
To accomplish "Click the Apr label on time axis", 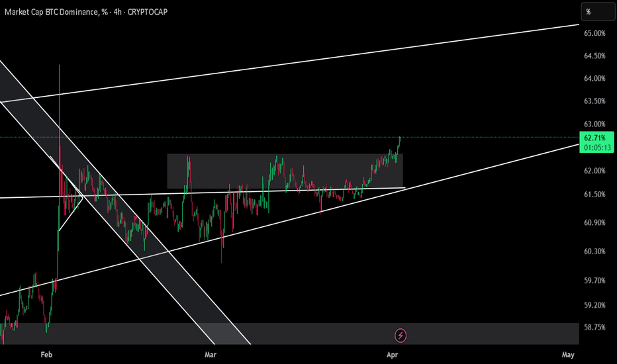I will click(x=393, y=355).
